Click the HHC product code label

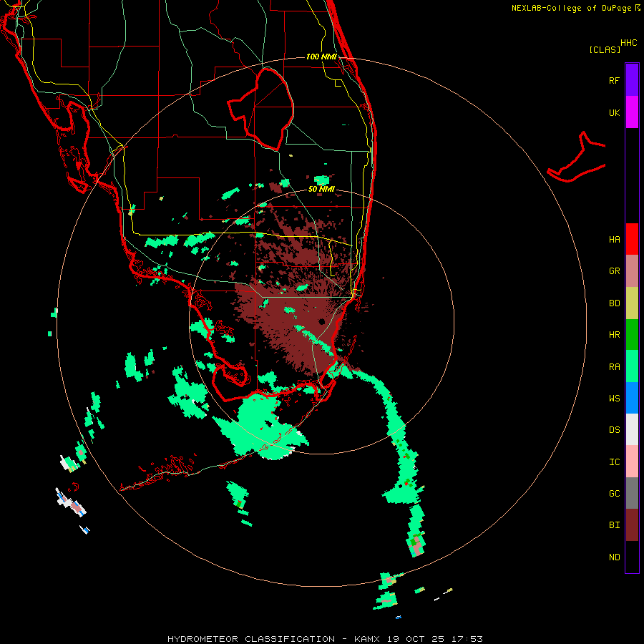[x=628, y=43]
